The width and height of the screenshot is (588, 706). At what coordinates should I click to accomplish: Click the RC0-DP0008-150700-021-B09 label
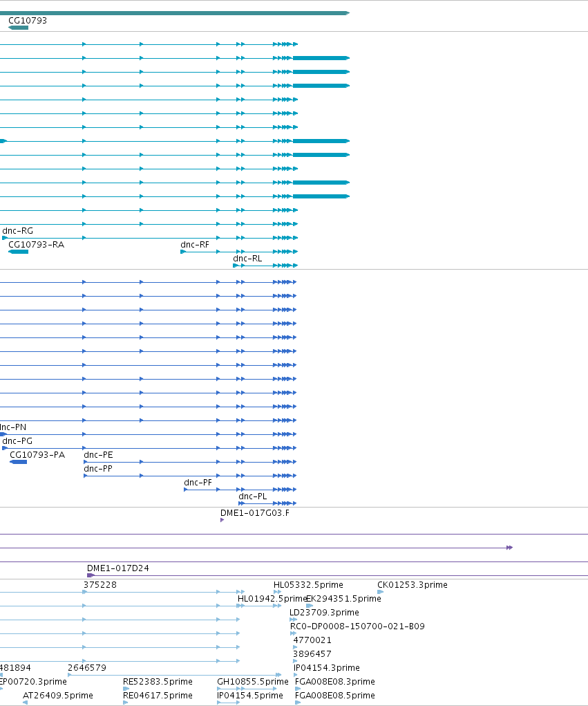coord(357,626)
